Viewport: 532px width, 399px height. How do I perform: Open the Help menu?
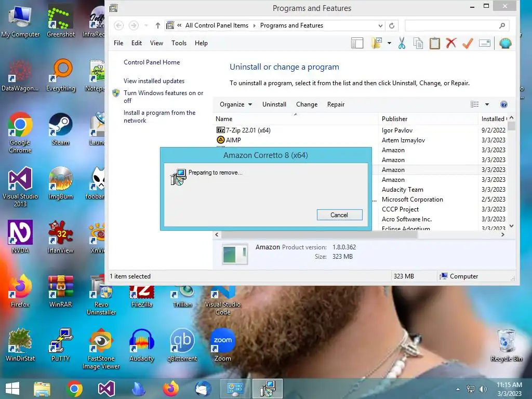(x=201, y=43)
